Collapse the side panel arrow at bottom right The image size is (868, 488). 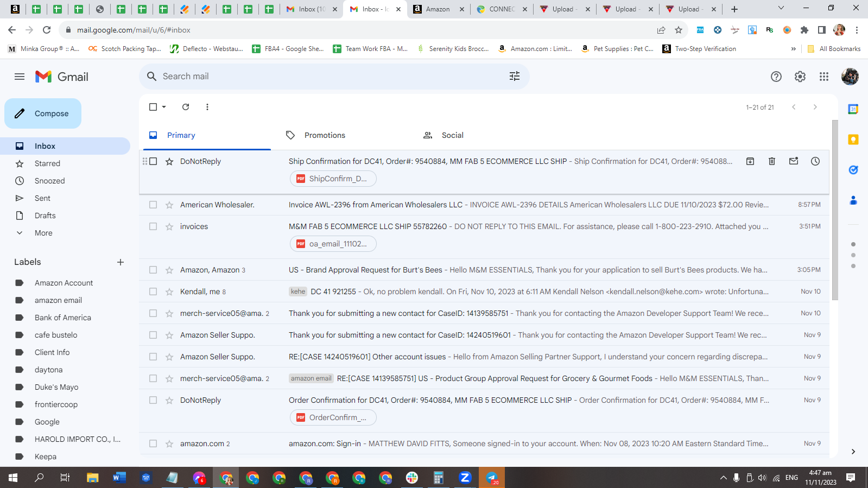[x=853, y=452]
